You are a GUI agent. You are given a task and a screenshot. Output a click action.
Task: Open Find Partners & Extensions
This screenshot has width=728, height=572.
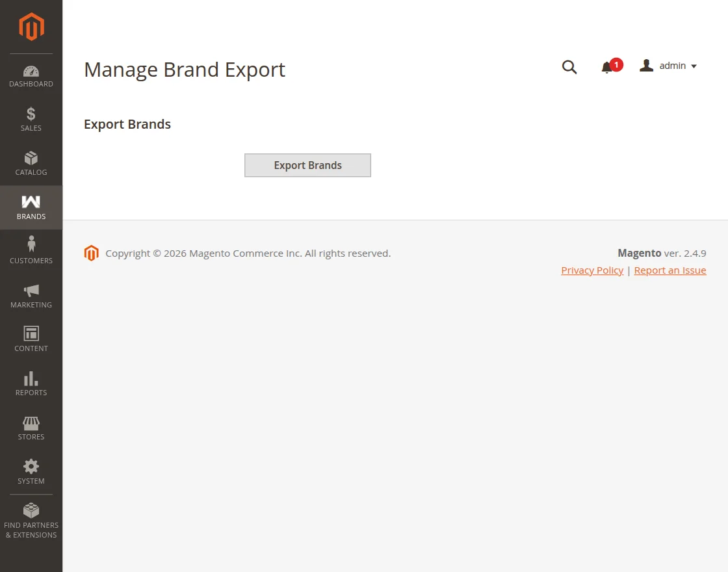(31, 521)
